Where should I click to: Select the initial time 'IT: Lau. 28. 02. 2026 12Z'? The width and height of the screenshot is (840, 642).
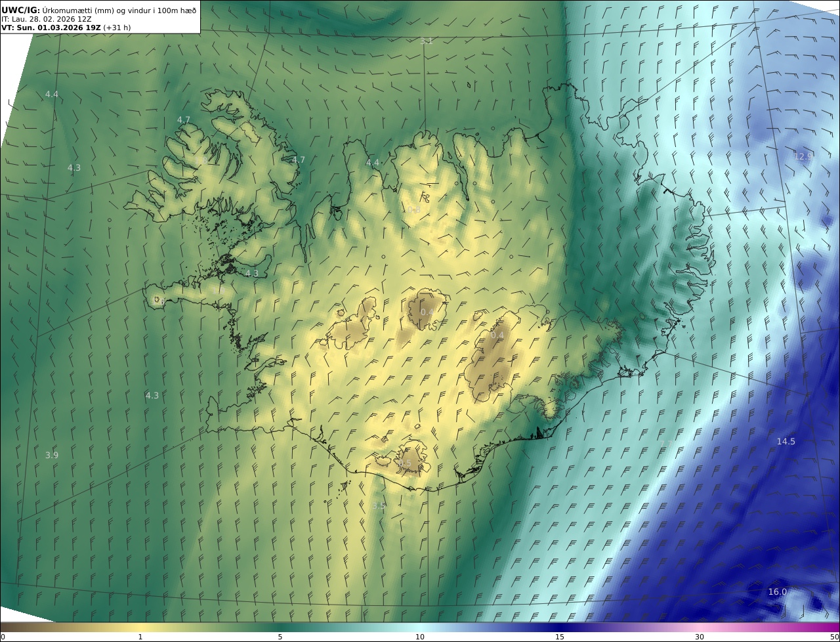[x=48, y=19]
